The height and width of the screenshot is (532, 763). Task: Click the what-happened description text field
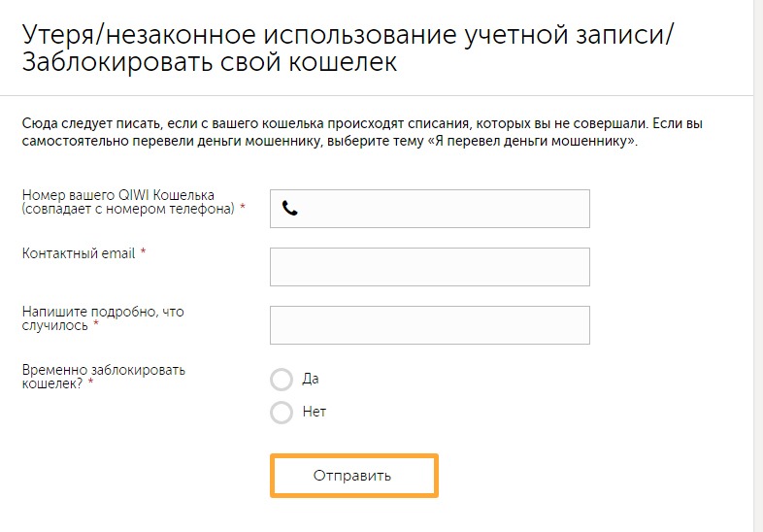pyautogui.click(x=429, y=325)
